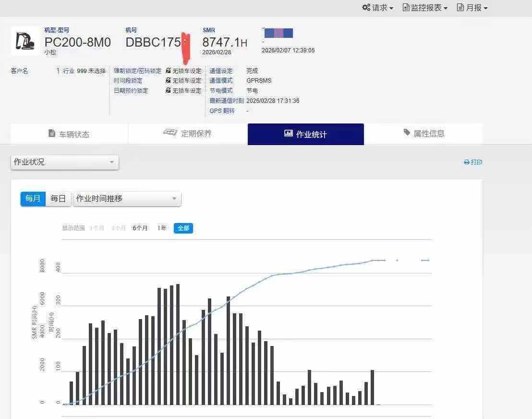Click the printer icon next to 打印
This screenshot has width=532, height=419.
click(466, 162)
